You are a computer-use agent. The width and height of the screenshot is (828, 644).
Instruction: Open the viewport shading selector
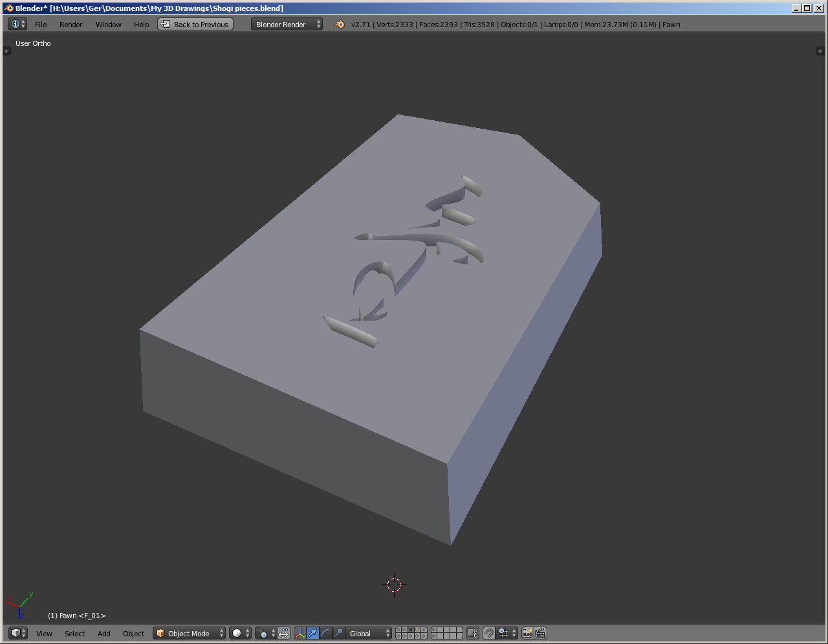tap(240, 633)
